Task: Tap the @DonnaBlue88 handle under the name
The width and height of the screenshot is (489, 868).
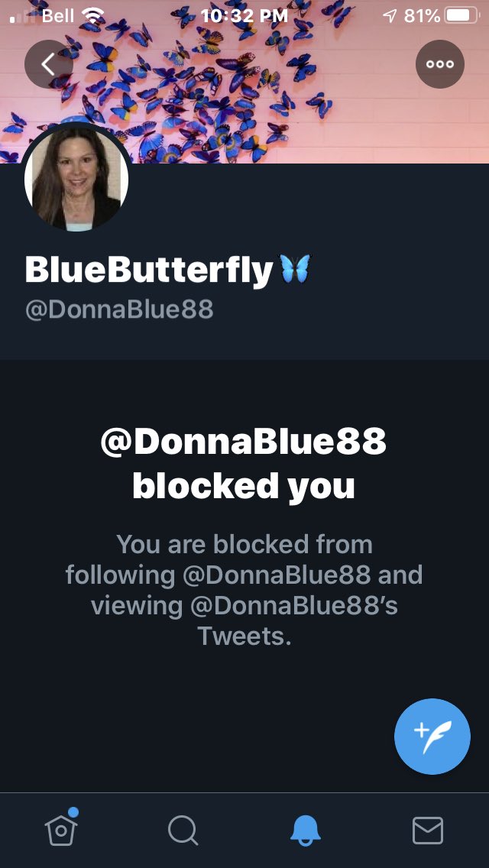Action: [x=119, y=310]
